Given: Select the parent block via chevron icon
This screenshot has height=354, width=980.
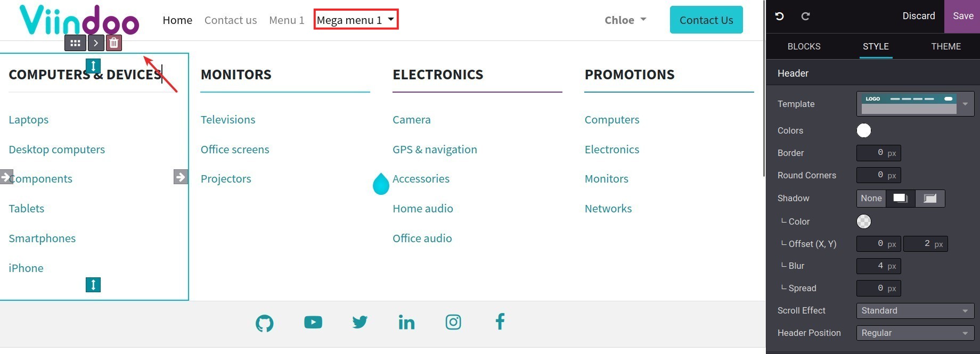Looking at the screenshot, I should pos(95,43).
